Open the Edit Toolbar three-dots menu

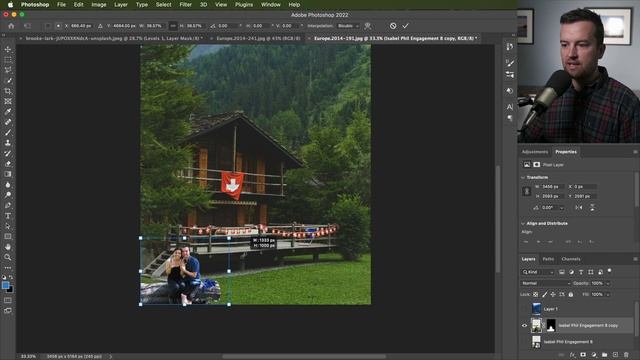(x=8, y=268)
